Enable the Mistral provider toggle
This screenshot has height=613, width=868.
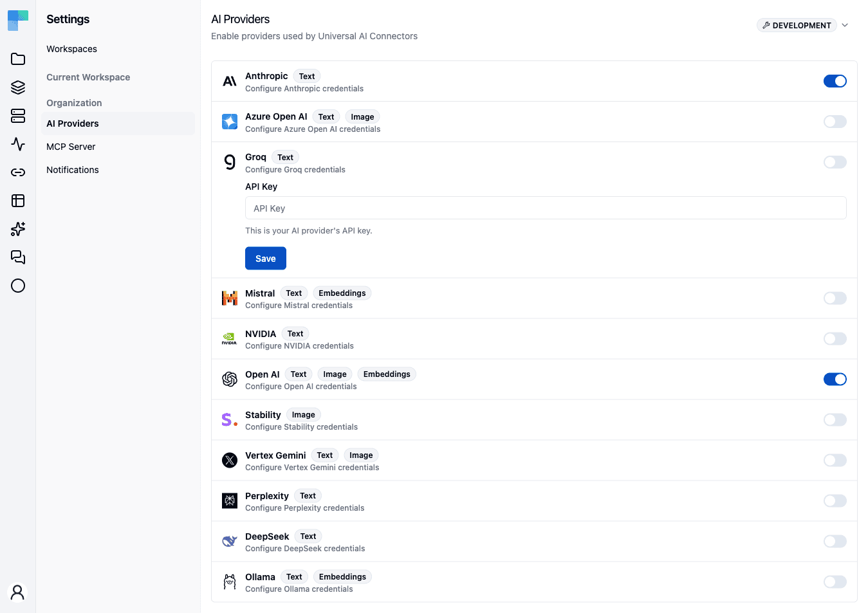pyautogui.click(x=835, y=298)
